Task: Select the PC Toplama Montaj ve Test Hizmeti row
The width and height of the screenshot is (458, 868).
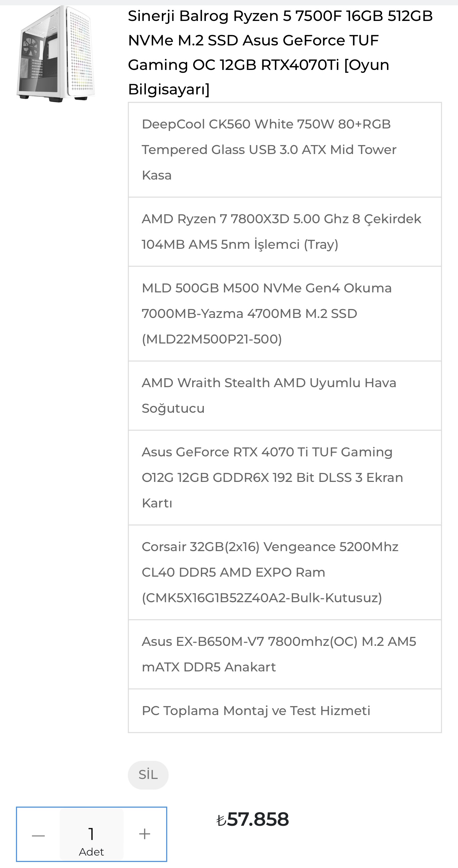Action: point(285,711)
